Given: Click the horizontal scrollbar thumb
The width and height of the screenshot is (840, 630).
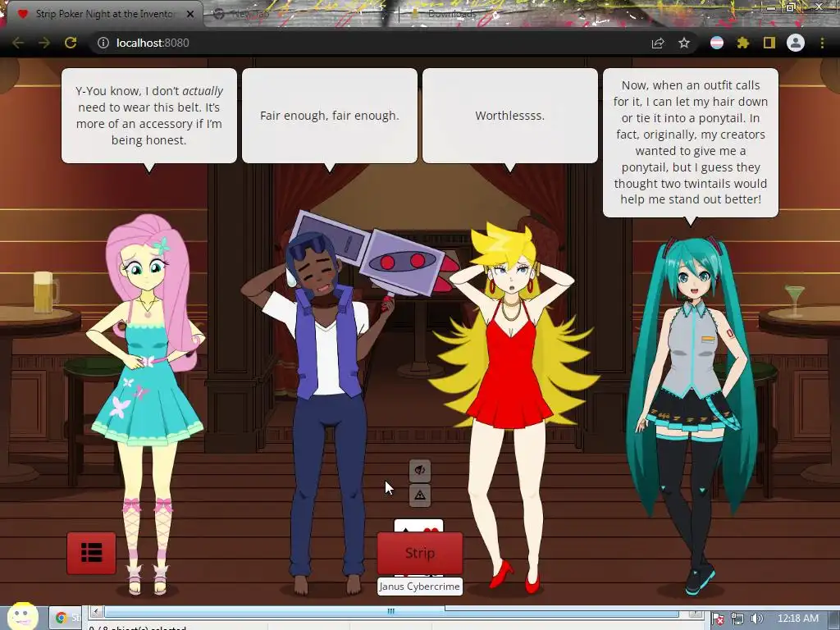Looking at the screenshot, I should 391,611.
